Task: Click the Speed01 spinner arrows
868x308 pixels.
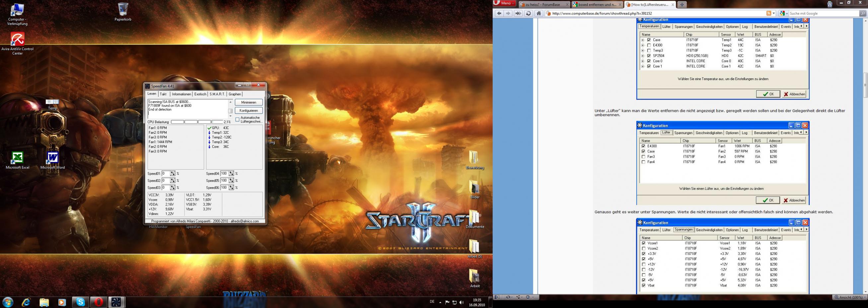Action: click(173, 174)
